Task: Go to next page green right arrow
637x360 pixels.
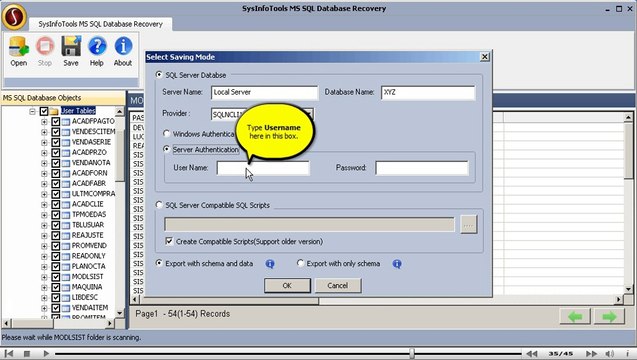Action: tap(609, 317)
